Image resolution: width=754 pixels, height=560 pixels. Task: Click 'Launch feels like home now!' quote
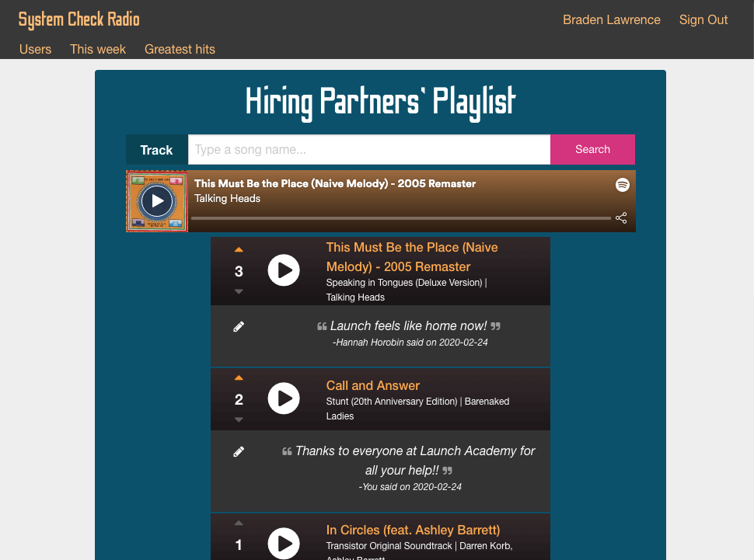[x=409, y=326]
